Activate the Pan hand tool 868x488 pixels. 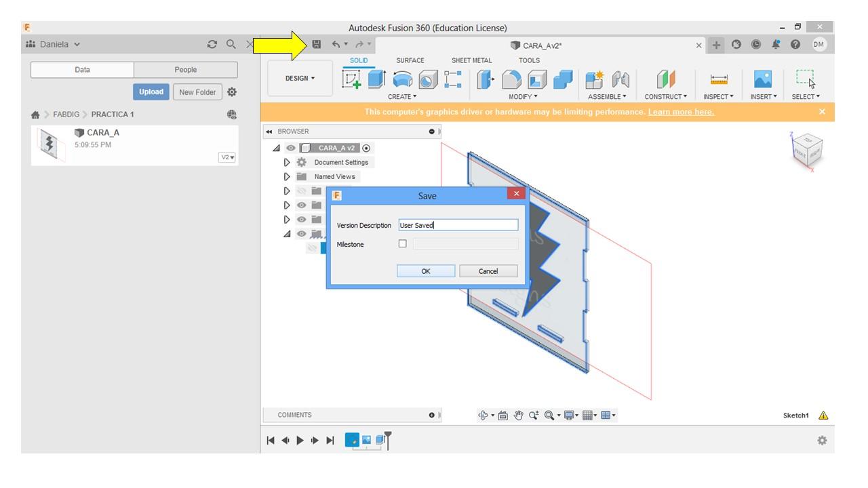coord(517,415)
